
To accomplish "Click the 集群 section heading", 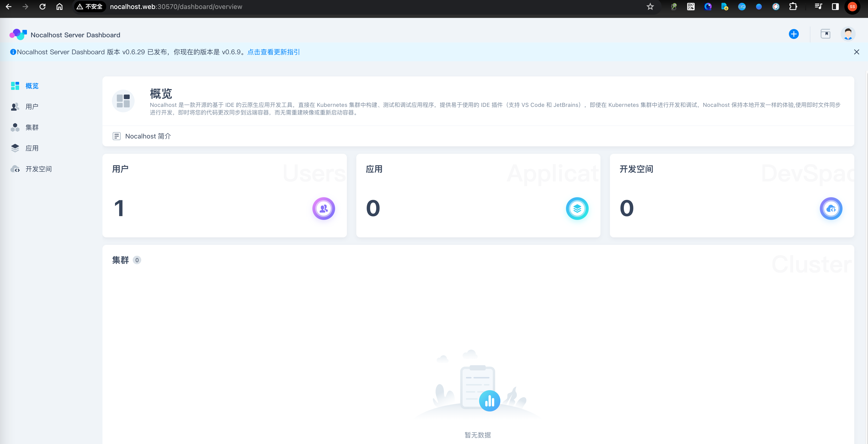I will [120, 260].
